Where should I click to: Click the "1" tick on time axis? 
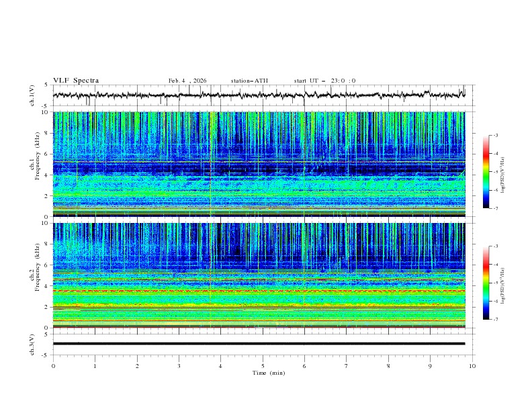95,366
